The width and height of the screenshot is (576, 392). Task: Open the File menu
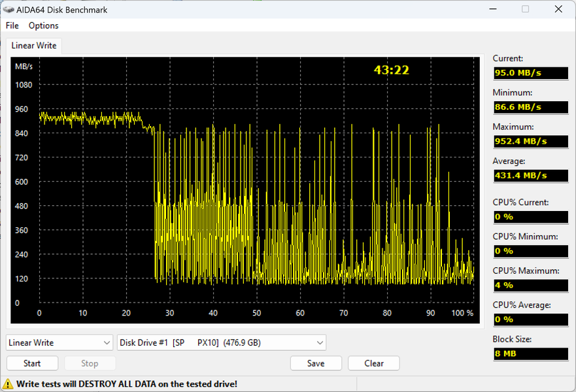coord(12,25)
